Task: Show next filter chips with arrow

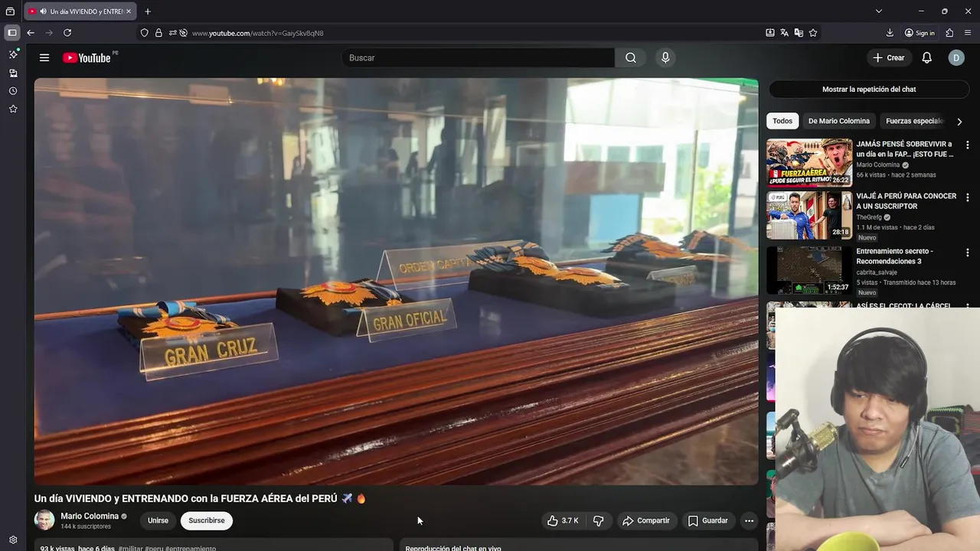Action: pos(959,121)
